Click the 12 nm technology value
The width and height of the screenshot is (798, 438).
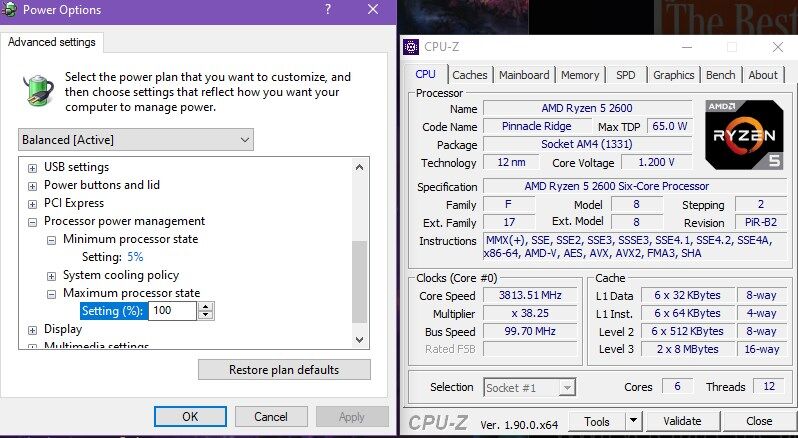click(x=511, y=162)
